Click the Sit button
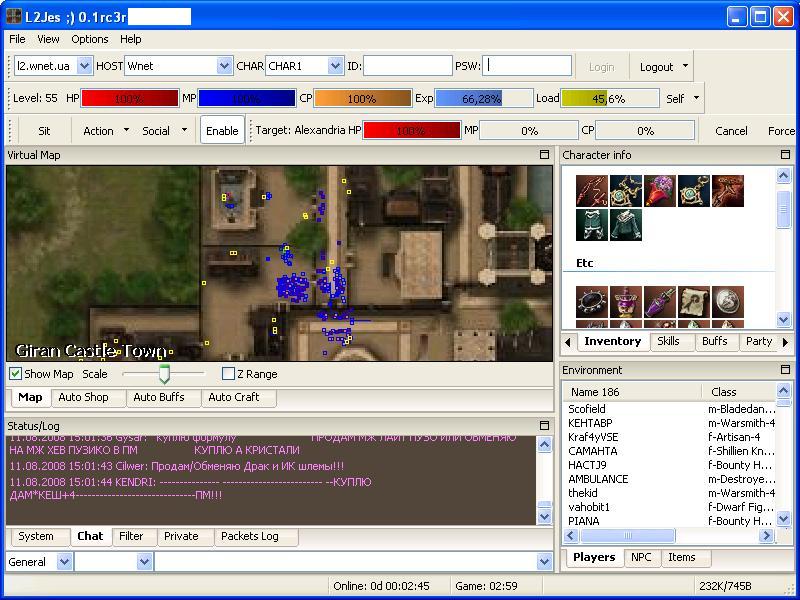The width and height of the screenshot is (800, 600). point(44,131)
